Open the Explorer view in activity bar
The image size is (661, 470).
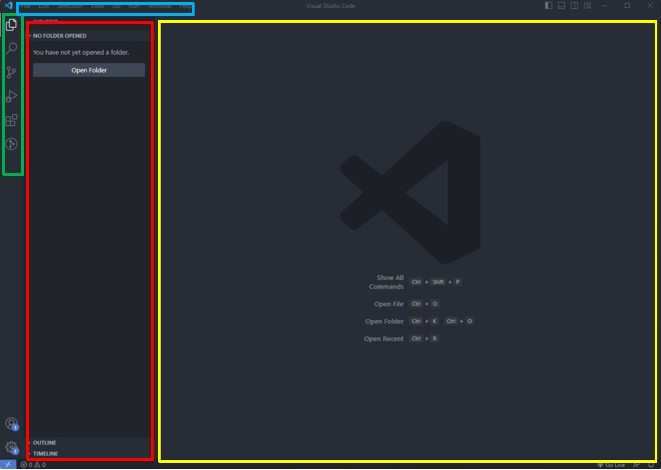[x=11, y=24]
